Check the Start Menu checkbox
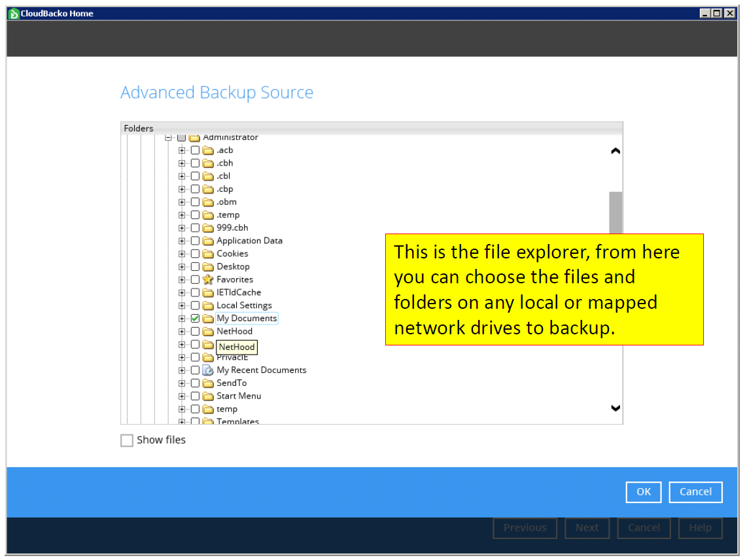The image size is (745, 560). (196, 396)
